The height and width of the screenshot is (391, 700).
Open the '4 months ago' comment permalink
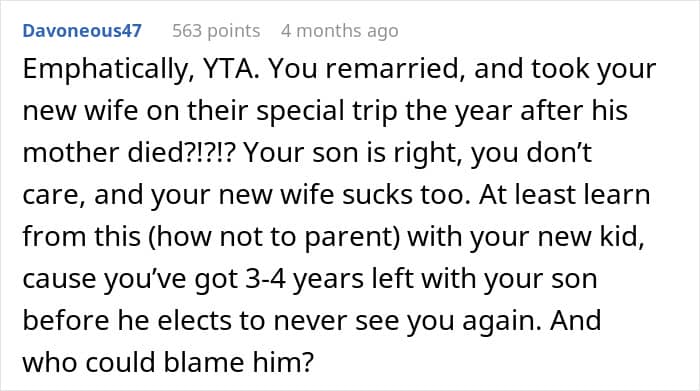[x=340, y=31]
